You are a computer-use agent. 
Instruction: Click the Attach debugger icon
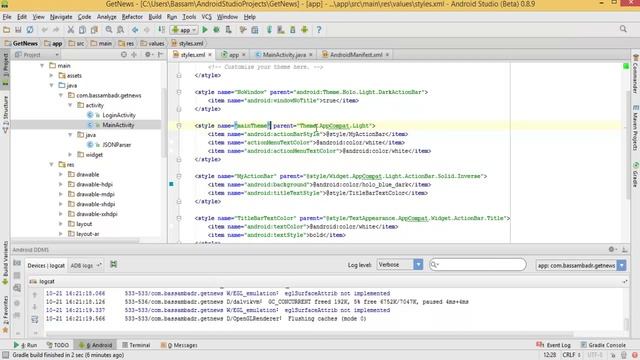(x=229, y=30)
